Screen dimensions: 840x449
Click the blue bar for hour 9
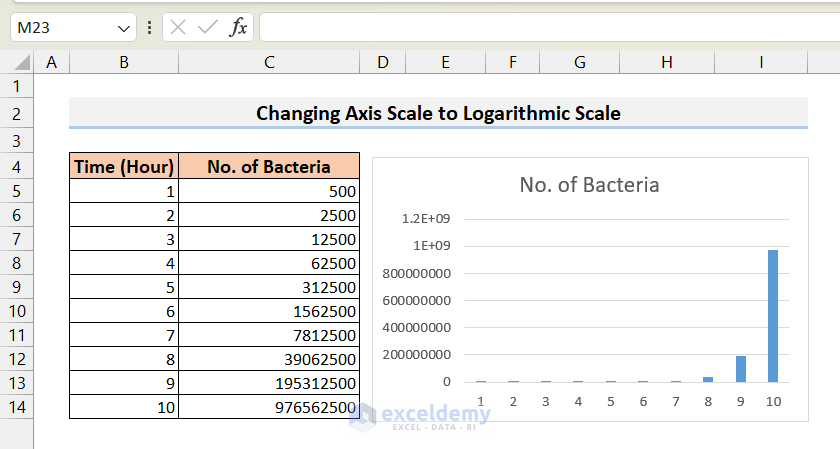point(741,369)
